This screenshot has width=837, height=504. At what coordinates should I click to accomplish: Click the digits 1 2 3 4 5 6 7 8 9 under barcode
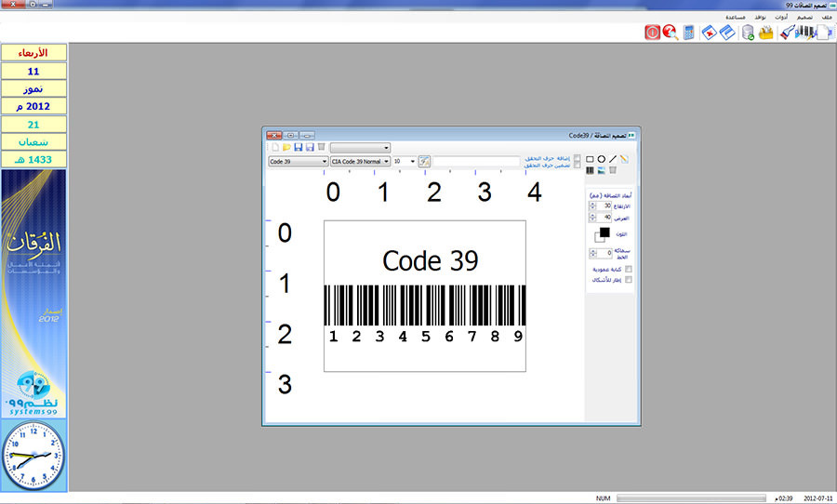point(425,337)
